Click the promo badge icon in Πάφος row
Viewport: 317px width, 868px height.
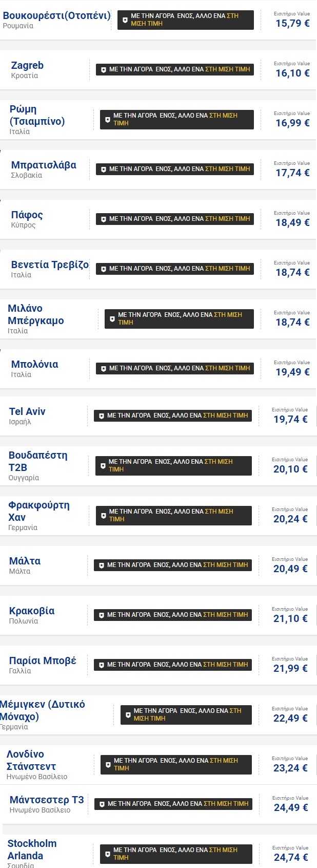click(103, 219)
